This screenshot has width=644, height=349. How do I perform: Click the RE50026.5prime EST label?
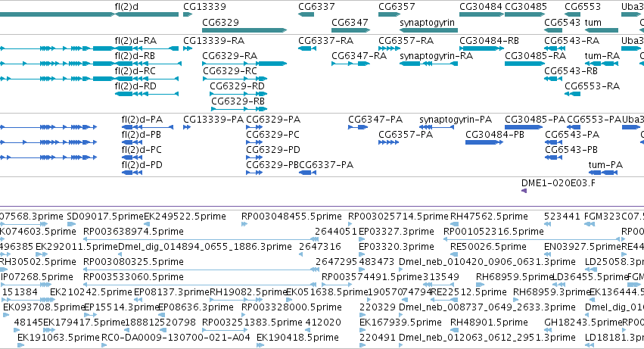488,247
